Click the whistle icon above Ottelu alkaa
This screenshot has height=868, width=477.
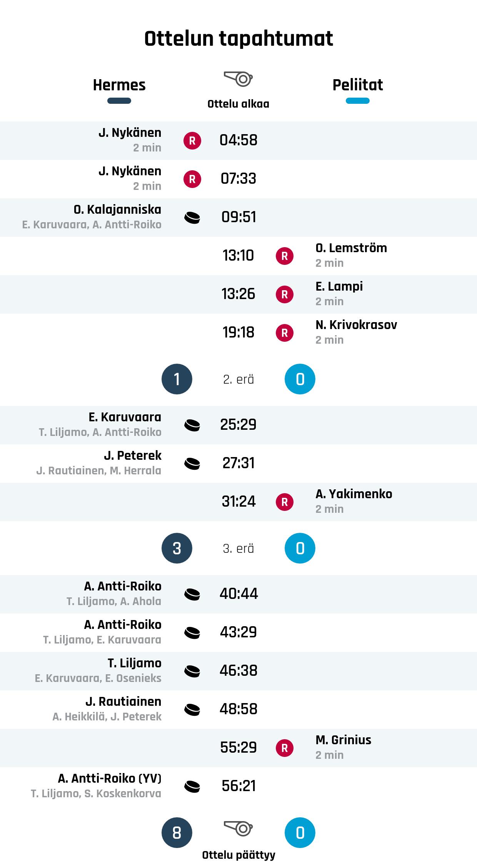click(x=238, y=79)
